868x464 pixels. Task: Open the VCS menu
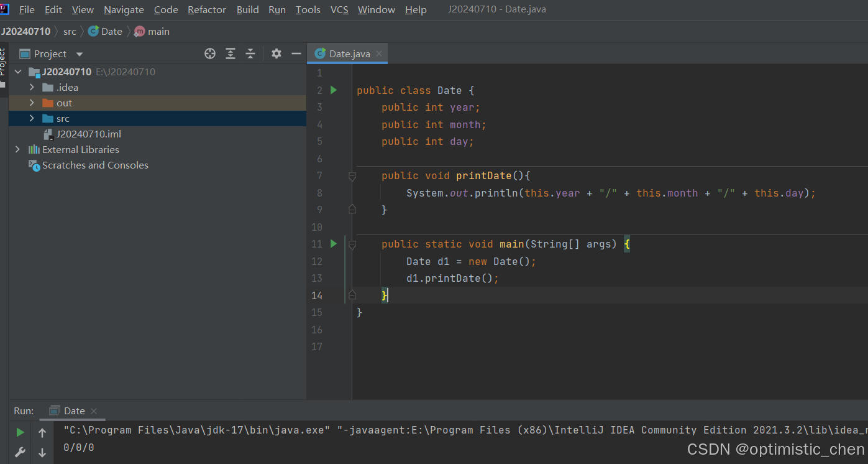(x=339, y=10)
